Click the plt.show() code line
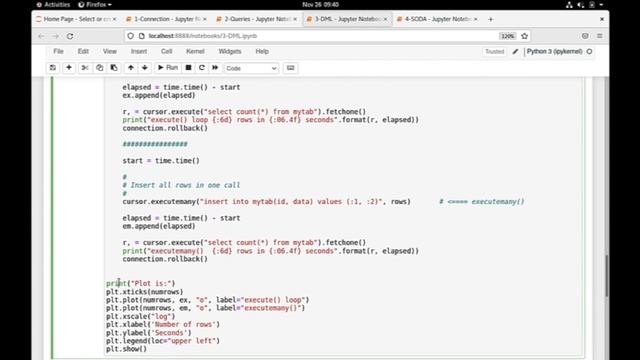 127,349
